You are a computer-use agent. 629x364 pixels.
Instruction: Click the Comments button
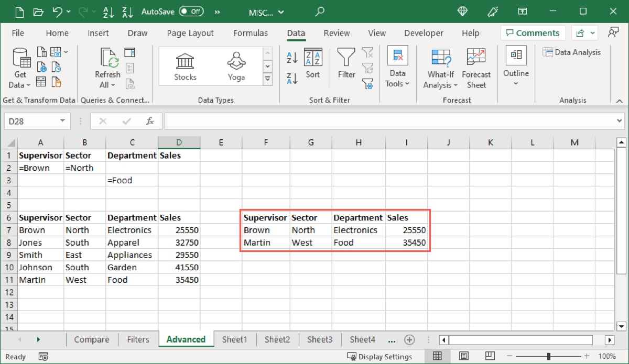point(533,32)
